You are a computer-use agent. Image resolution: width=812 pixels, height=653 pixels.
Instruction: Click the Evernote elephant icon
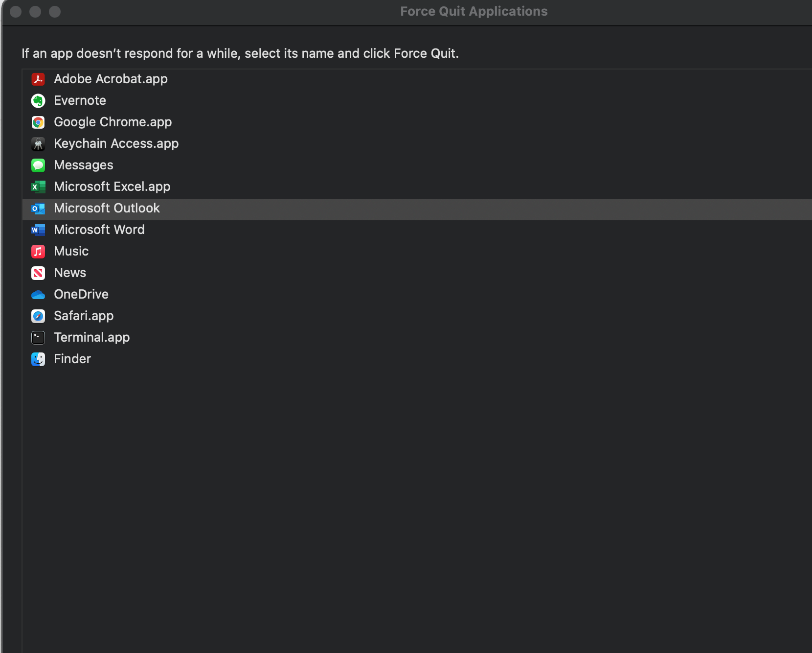pyautogui.click(x=38, y=100)
